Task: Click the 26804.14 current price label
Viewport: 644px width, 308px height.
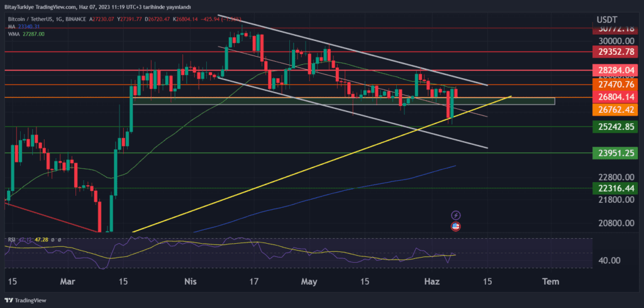Action: [615, 98]
